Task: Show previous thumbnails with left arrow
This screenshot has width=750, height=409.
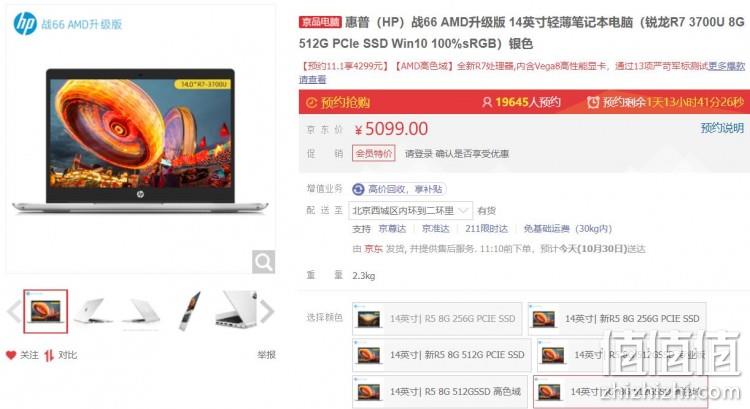Action: [x=13, y=311]
